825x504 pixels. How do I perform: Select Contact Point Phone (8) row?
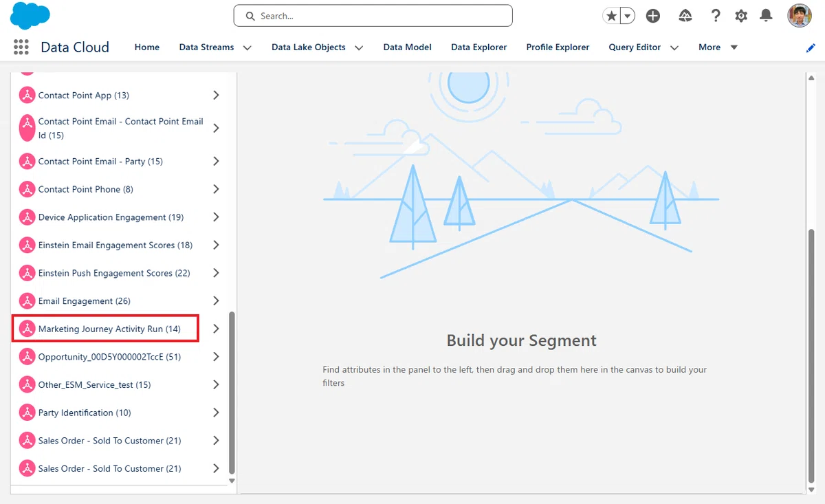point(120,189)
